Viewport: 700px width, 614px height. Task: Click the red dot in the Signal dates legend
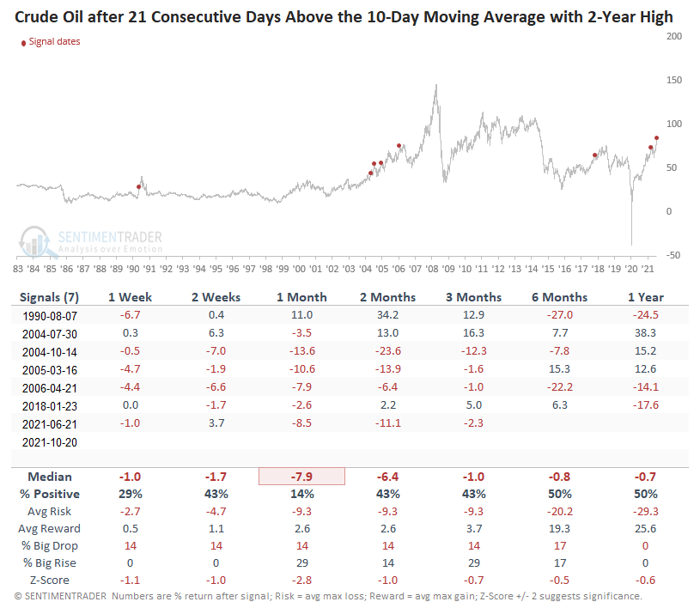pyautogui.click(x=23, y=41)
